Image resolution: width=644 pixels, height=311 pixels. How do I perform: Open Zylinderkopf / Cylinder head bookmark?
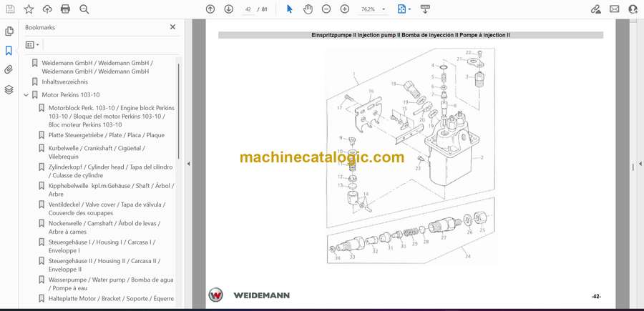point(110,171)
